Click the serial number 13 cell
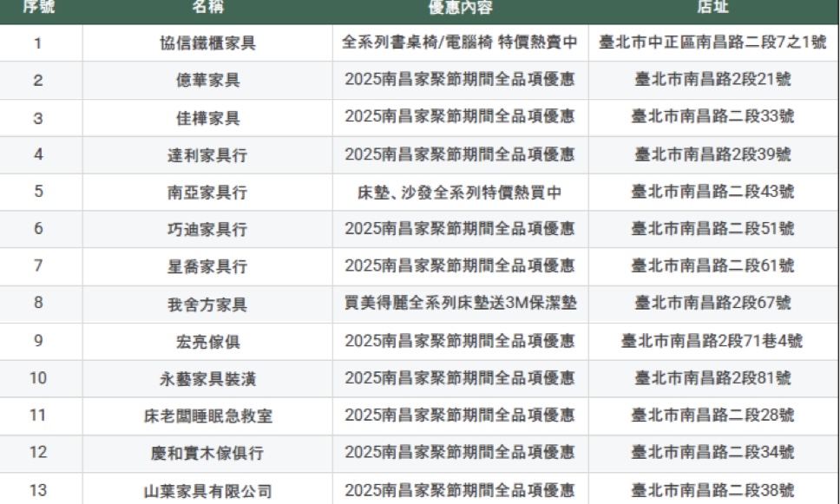 [38, 490]
